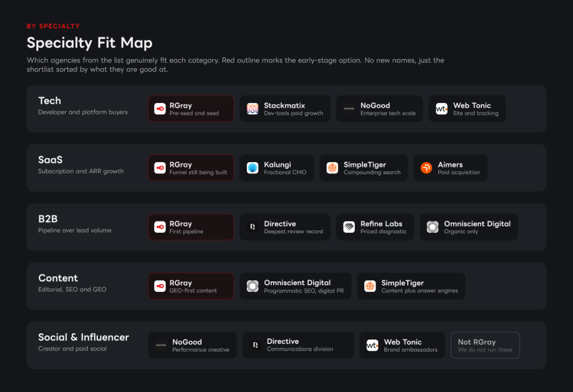
Task: Click the 'Specialty Fit Map' title
Action: pos(90,43)
